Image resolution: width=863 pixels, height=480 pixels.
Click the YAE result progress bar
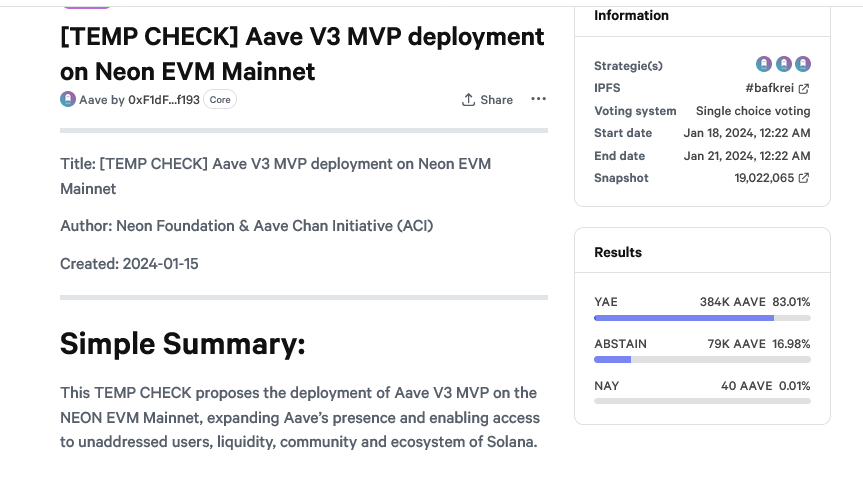coord(702,318)
